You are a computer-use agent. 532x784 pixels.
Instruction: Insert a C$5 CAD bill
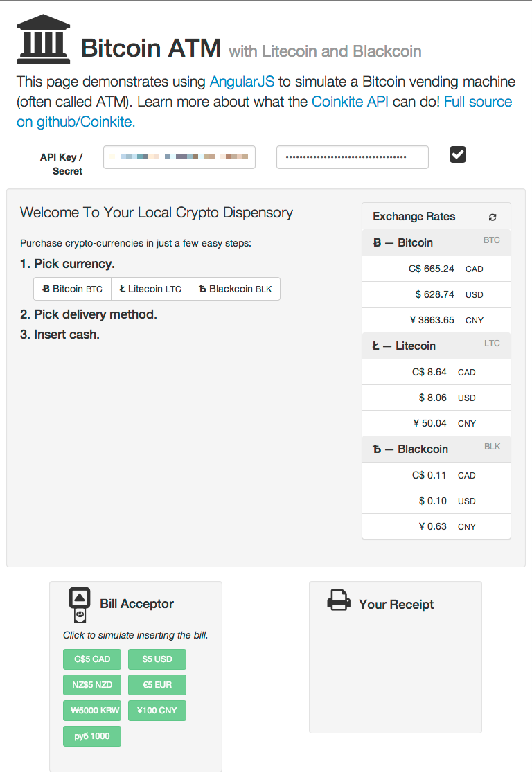(x=92, y=659)
